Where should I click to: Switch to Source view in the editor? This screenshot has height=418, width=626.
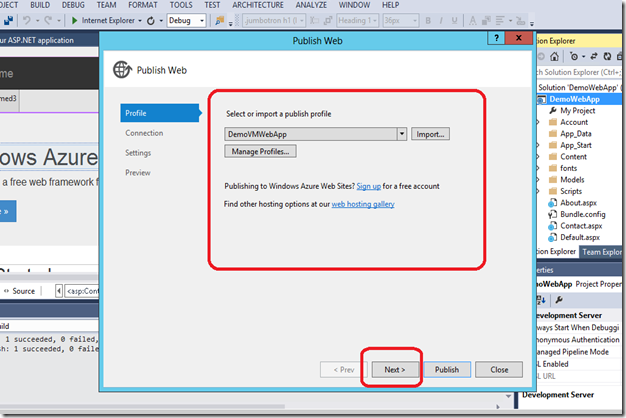(20, 291)
